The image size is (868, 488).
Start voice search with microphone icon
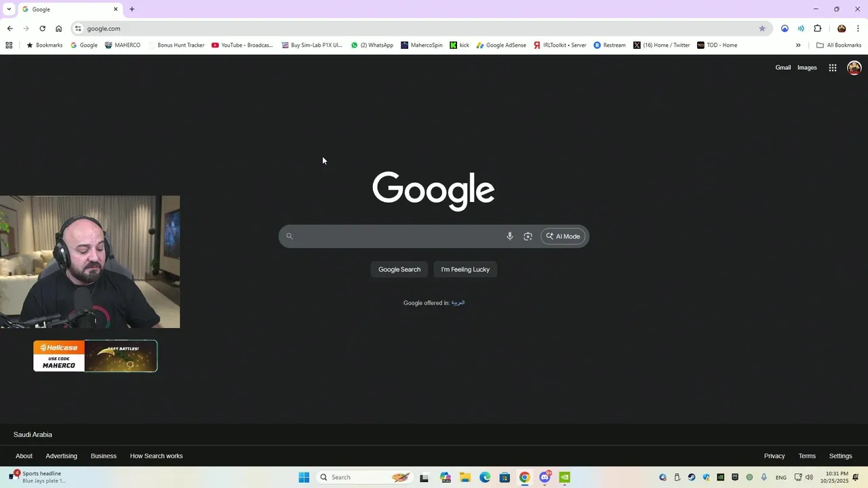tap(510, 236)
